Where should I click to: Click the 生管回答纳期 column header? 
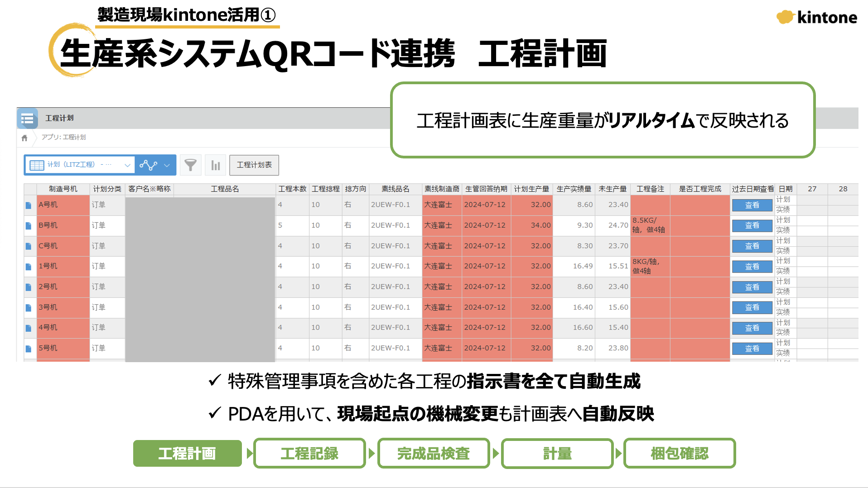coord(486,189)
